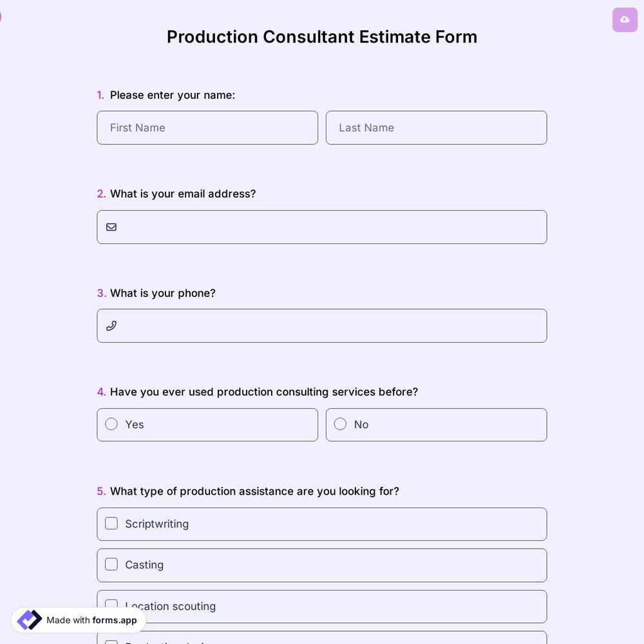Click the email address input field
This screenshot has height=644, width=644.
pos(322,227)
